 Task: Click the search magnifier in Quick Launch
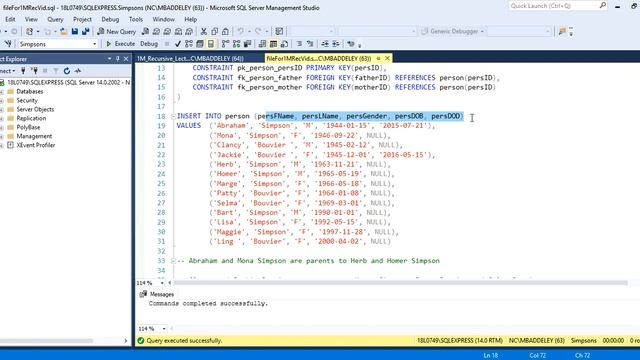pyautogui.click(x=602, y=5)
